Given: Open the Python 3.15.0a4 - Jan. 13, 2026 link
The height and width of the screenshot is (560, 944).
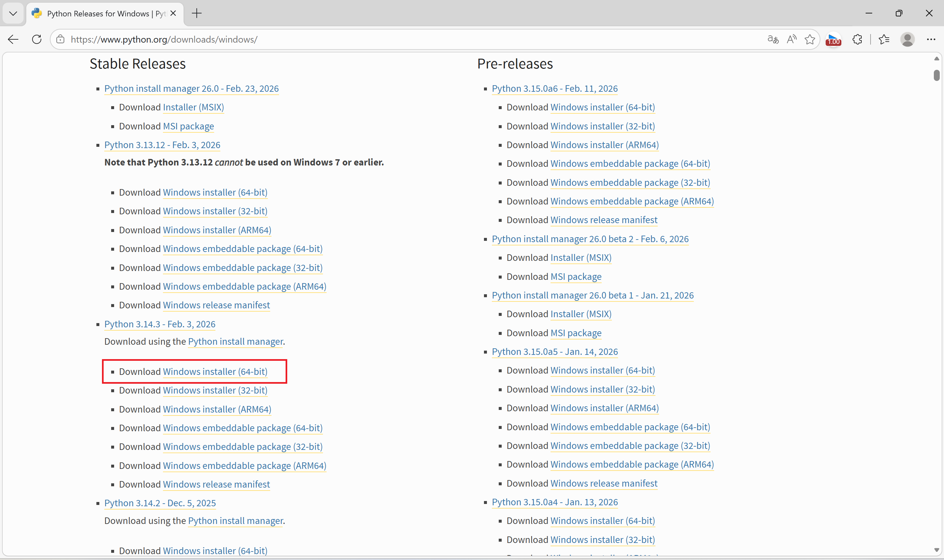Looking at the screenshot, I should [x=555, y=503].
